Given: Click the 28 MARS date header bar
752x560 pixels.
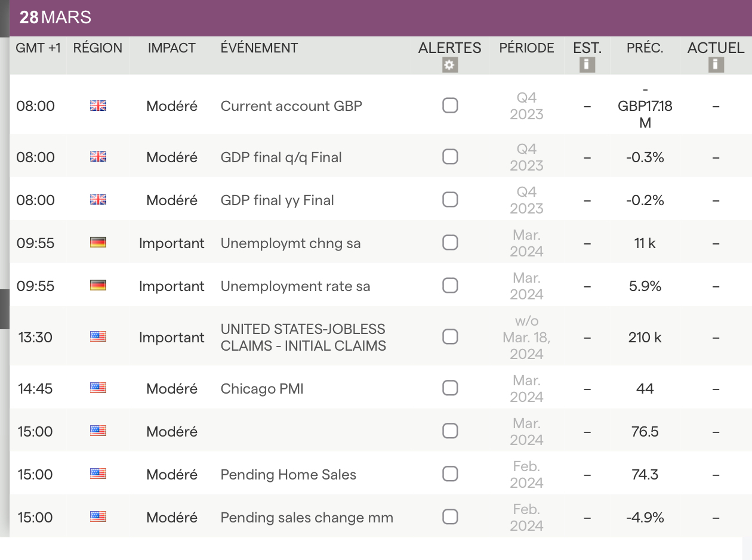Looking at the screenshot, I should (376, 18).
